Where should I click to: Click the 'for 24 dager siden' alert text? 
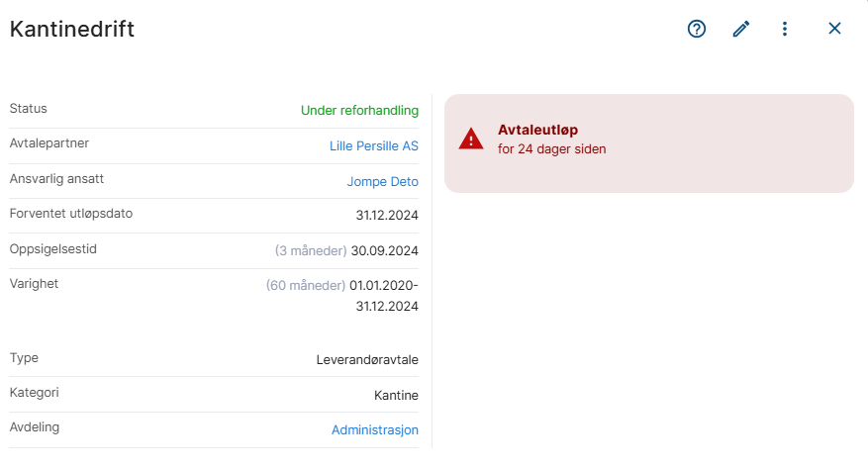click(551, 149)
